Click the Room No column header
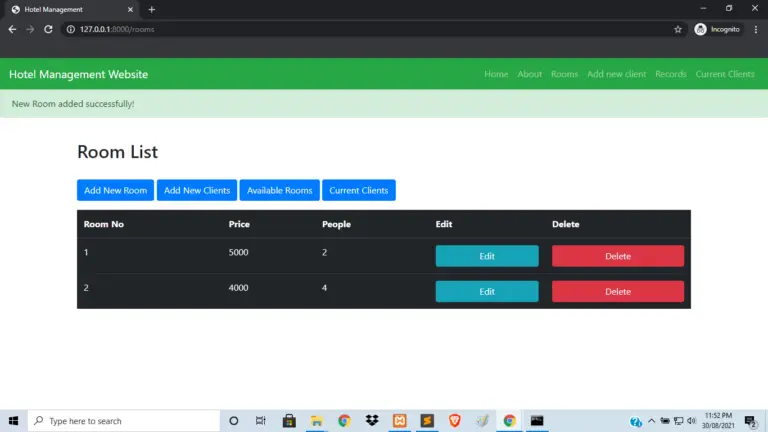Viewport: 768px width, 432px height. (x=103, y=224)
